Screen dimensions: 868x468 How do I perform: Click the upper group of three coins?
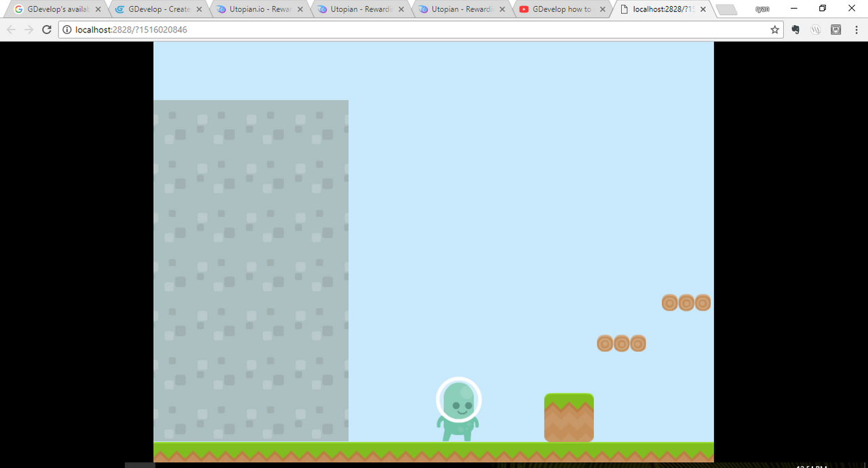tap(686, 303)
